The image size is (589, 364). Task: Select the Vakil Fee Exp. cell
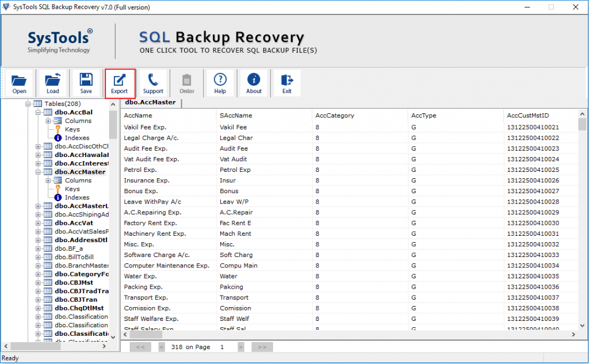pos(145,127)
